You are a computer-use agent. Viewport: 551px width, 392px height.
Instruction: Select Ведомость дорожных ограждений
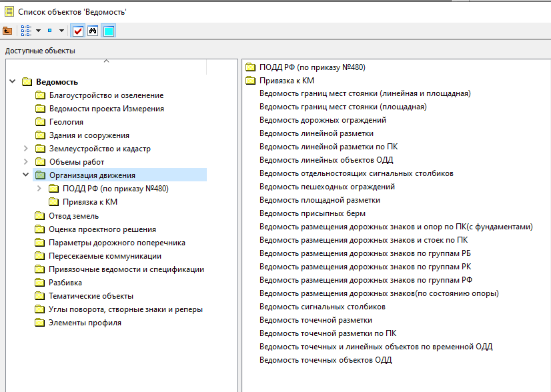coord(323,120)
